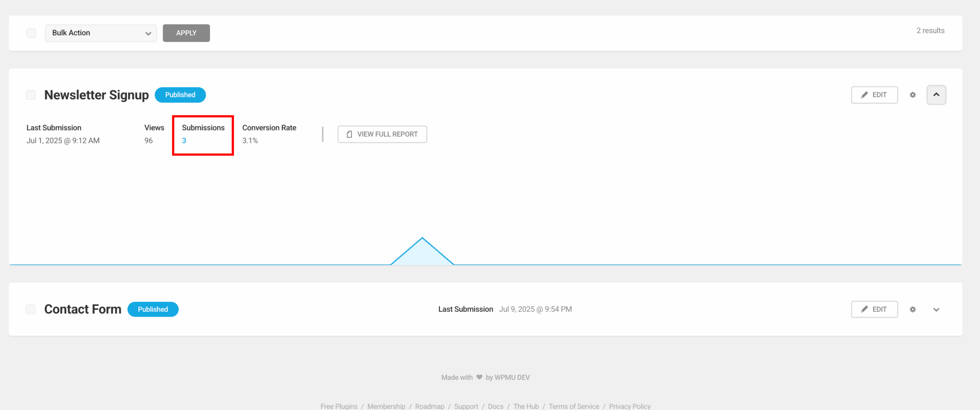Tick the Contact Form checkbox
The height and width of the screenshot is (410, 980).
point(31,309)
